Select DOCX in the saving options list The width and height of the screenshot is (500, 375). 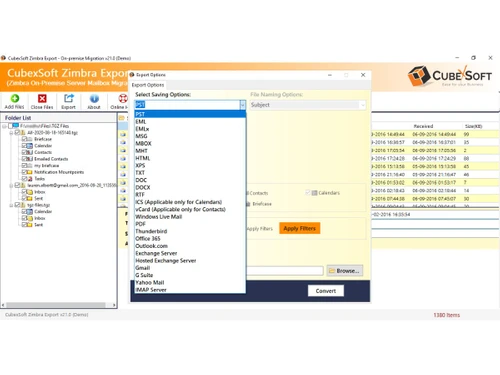[x=190, y=187]
